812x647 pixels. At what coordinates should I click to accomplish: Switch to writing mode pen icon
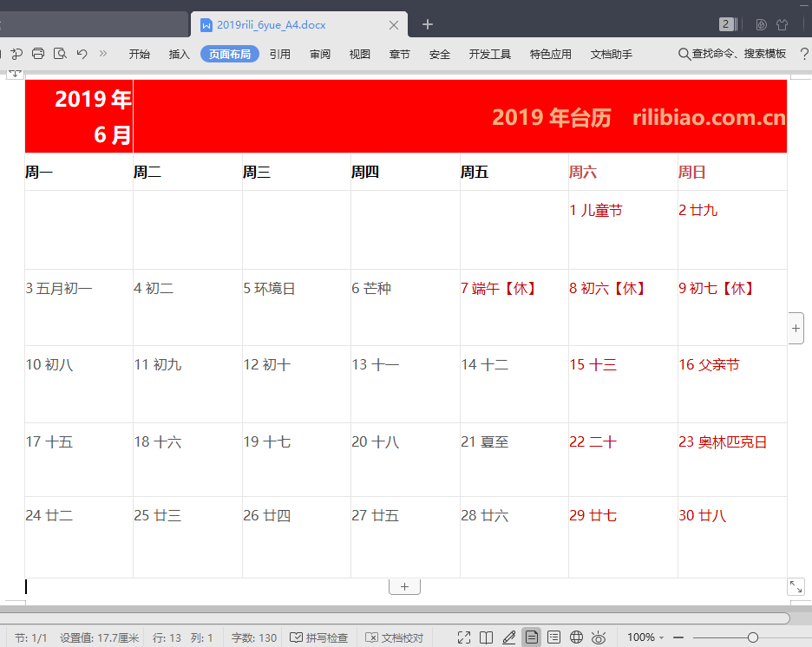tap(508, 637)
